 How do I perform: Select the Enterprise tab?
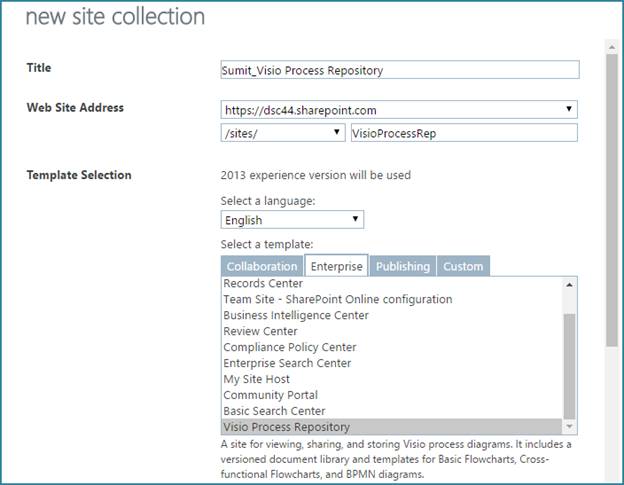coord(337,266)
